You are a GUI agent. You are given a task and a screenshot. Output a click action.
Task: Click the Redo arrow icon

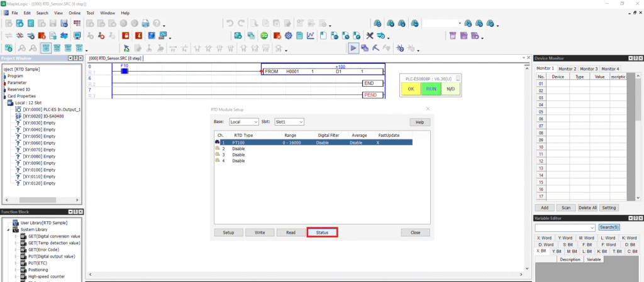(241, 24)
